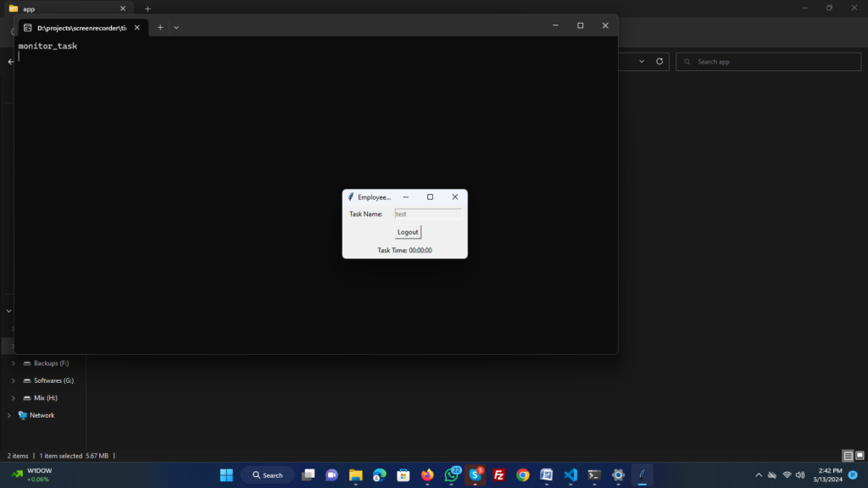Click the Task Name input field
Image resolution: width=868 pixels, height=488 pixels.
tap(428, 214)
